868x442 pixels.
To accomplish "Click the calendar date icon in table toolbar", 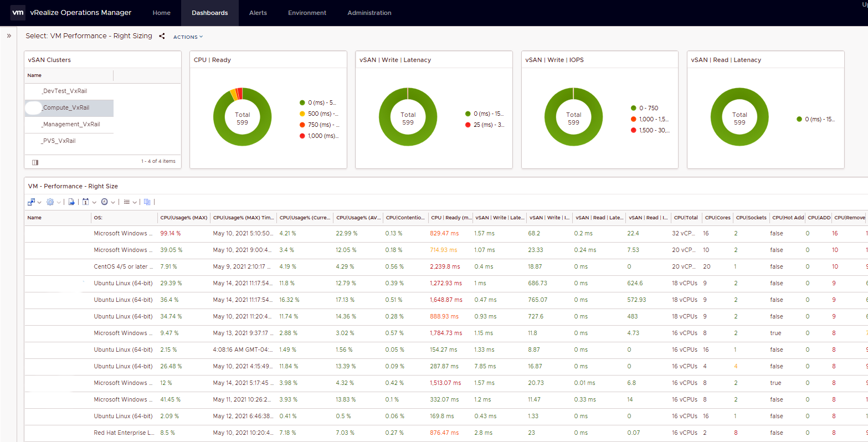I will pos(86,202).
